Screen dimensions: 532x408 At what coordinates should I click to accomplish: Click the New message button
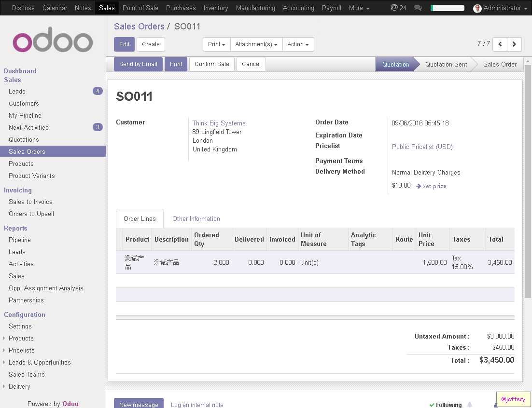click(139, 404)
